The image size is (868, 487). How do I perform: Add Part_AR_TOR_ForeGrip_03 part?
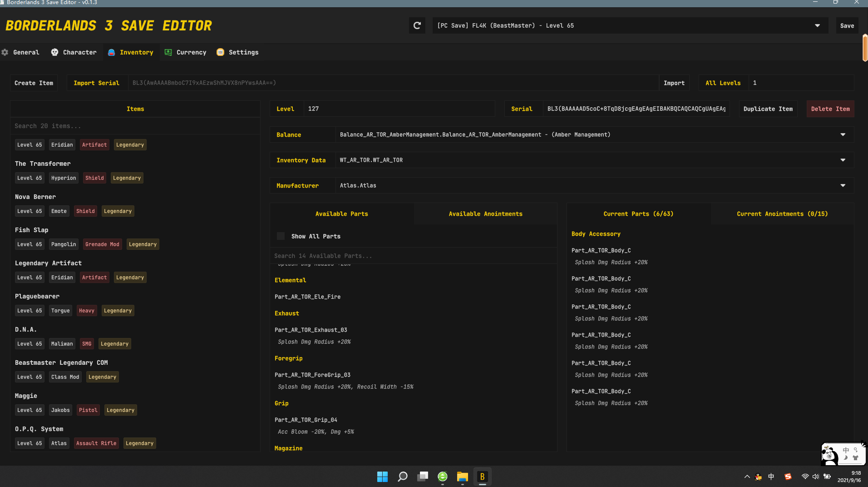coord(312,375)
